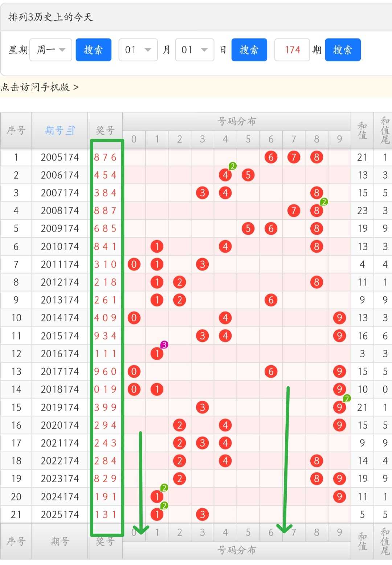Click the red ball 1 in row 2018174

coord(157,389)
